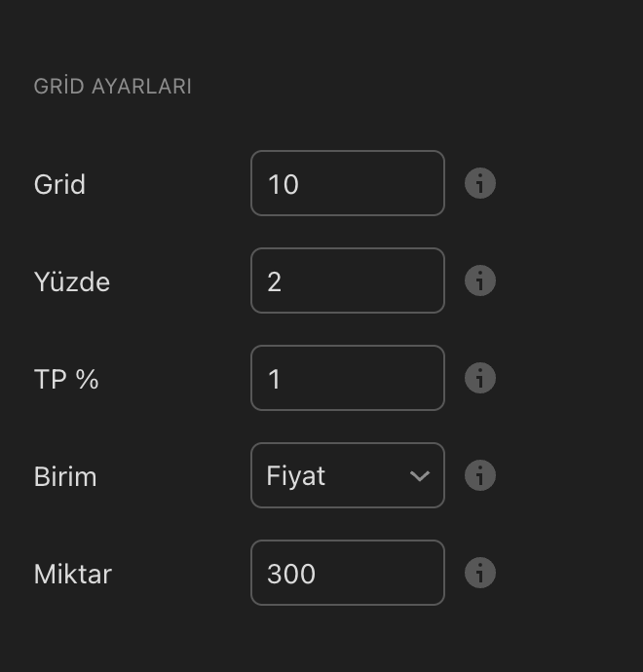This screenshot has height=672, width=643.
Task: Show info tooltip for TP %
Action: (479, 378)
